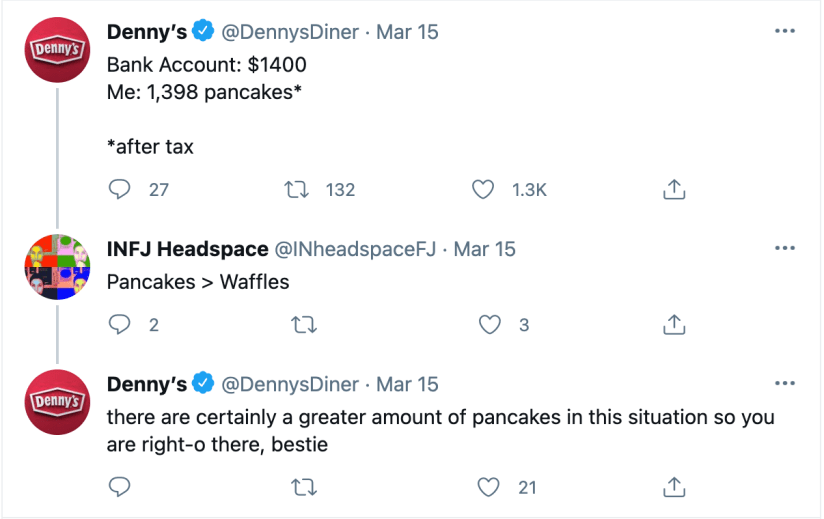Retweet the Pancakes > Waffles tweet

coord(296,324)
